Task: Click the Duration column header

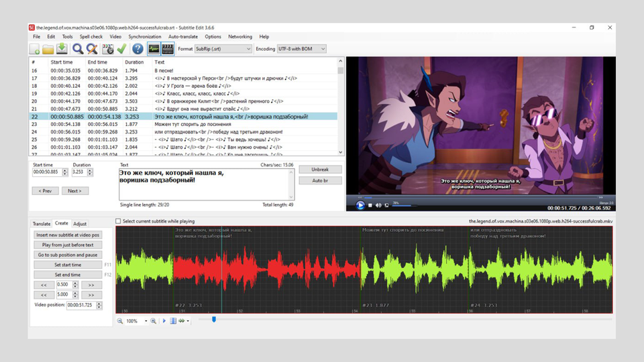Action: click(134, 62)
